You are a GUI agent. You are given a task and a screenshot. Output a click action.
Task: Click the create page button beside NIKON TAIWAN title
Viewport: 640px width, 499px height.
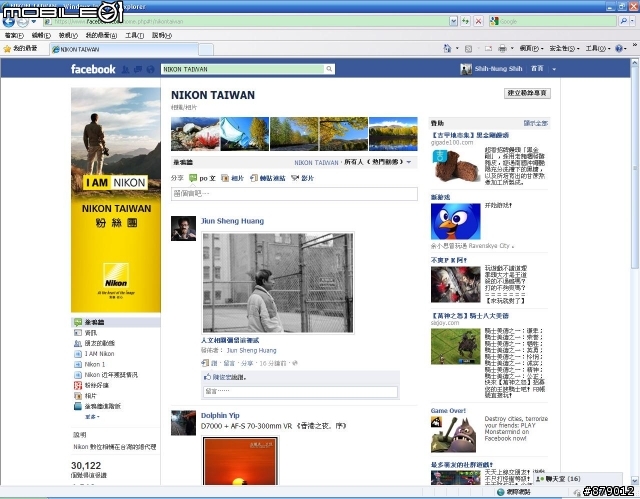[527, 93]
